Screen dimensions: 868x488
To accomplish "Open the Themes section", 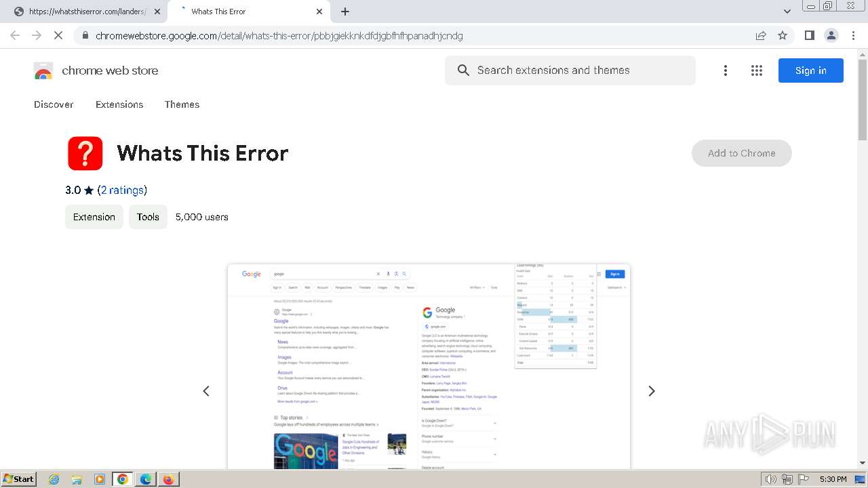I will [x=182, y=104].
